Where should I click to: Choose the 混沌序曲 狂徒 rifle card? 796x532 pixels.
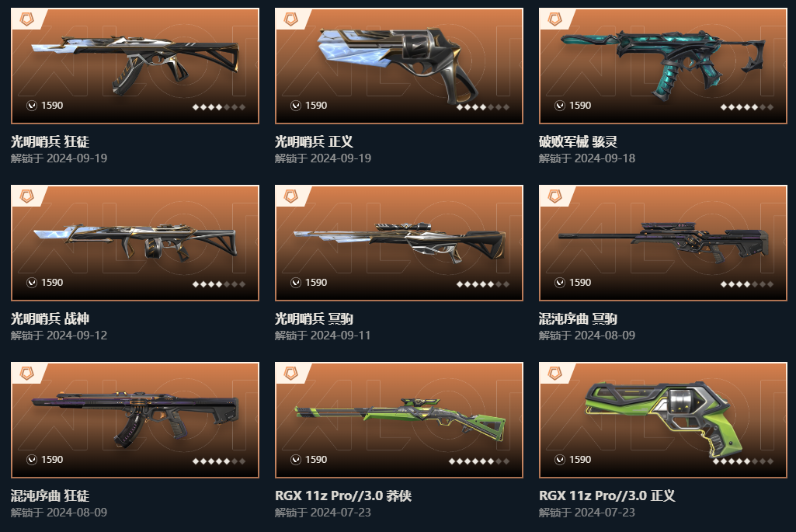coord(135,420)
